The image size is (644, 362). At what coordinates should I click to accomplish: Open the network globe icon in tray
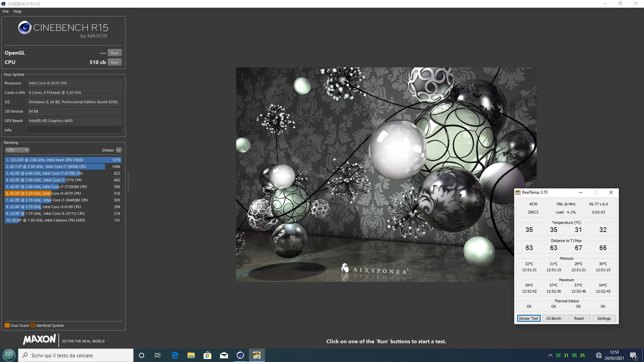(x=599, y=355)
